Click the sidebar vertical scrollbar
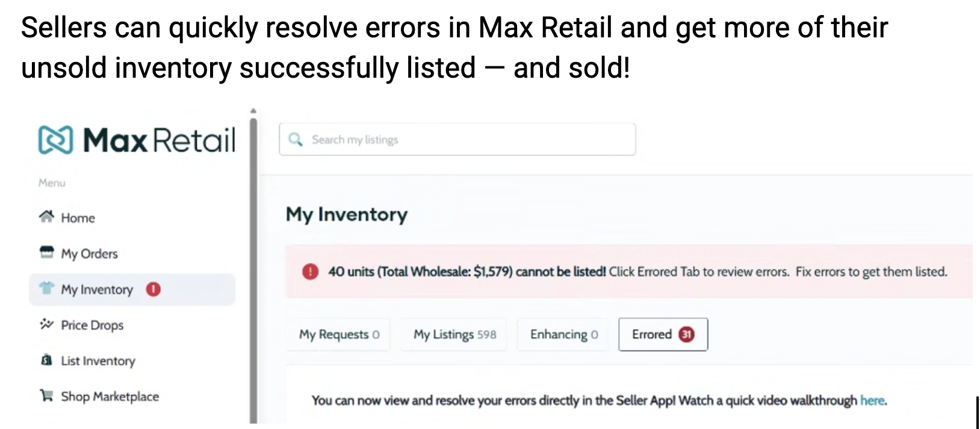Screen dimensions: 980x429 coord(253,265)
